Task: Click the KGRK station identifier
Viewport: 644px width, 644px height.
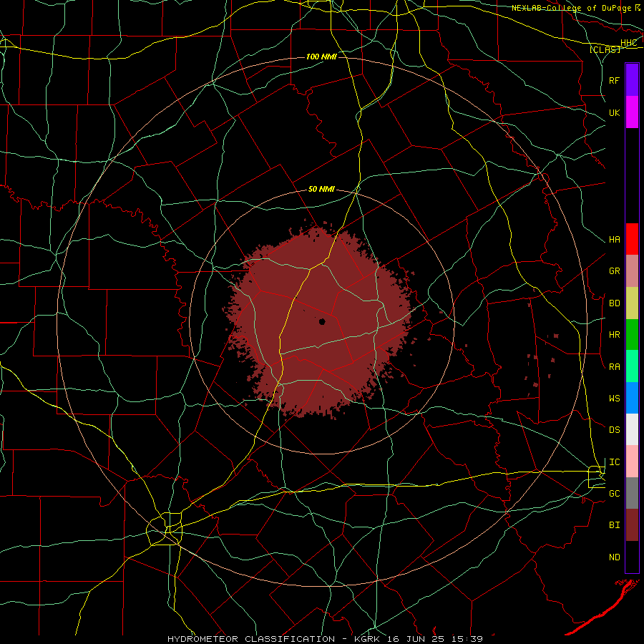Action: (366, 639)
